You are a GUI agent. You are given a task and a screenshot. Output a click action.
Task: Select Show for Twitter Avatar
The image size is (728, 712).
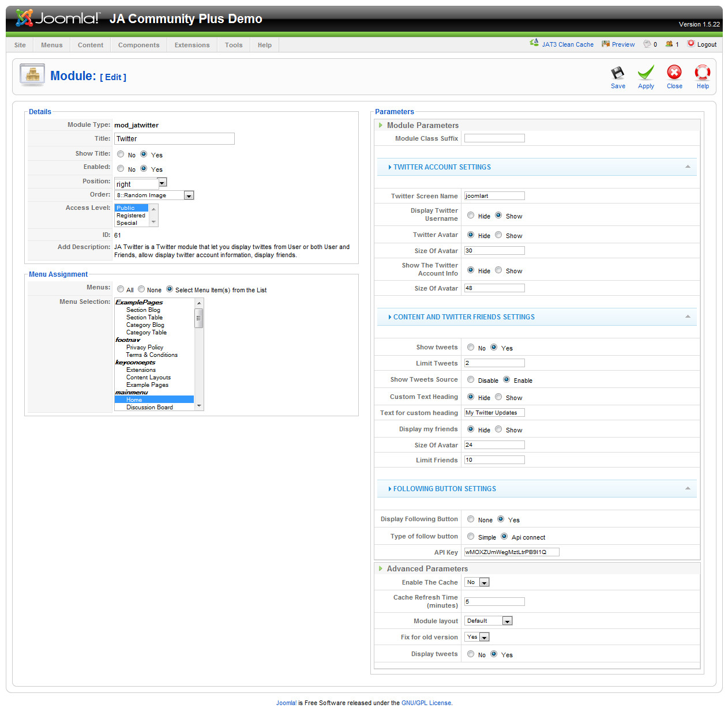[498, 235]
